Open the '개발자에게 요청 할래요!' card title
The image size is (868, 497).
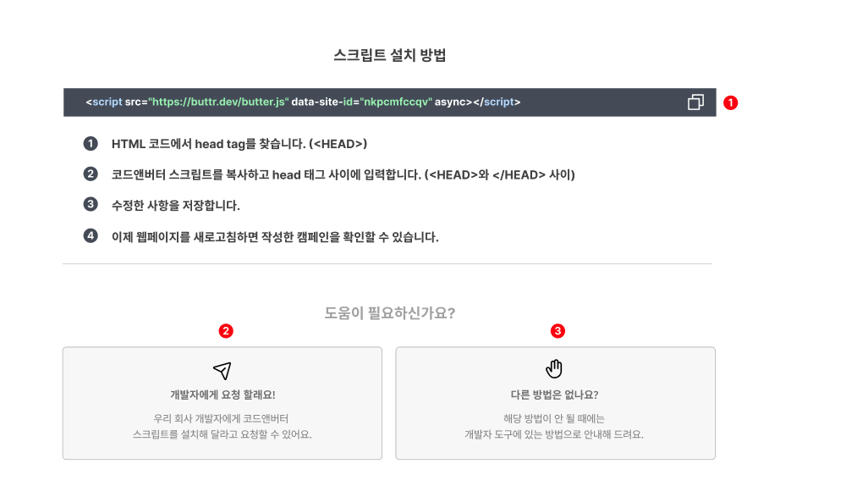pyautogui.click(x=222, y=395)
